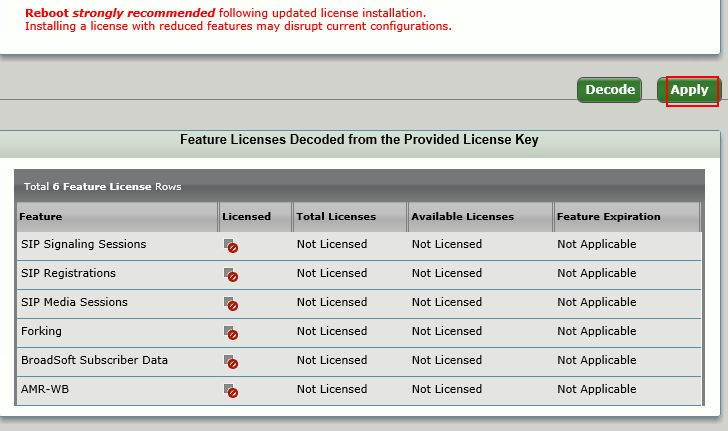Screen dimensions: 728x431
Task: Click the Feature Licenses Decoded panel title
Action: pyautogui.click(x=359, y=140)
